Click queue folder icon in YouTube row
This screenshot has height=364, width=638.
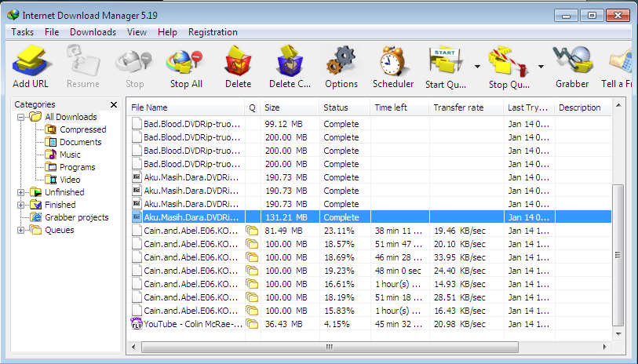click(x=252, y=324)
